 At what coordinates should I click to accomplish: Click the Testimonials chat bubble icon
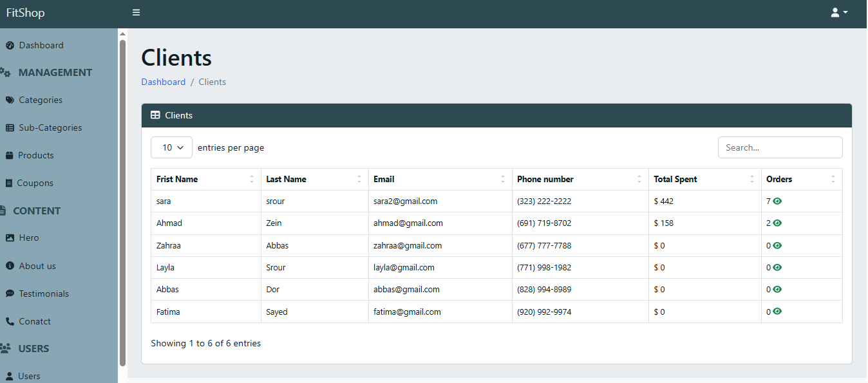point(10,294)
